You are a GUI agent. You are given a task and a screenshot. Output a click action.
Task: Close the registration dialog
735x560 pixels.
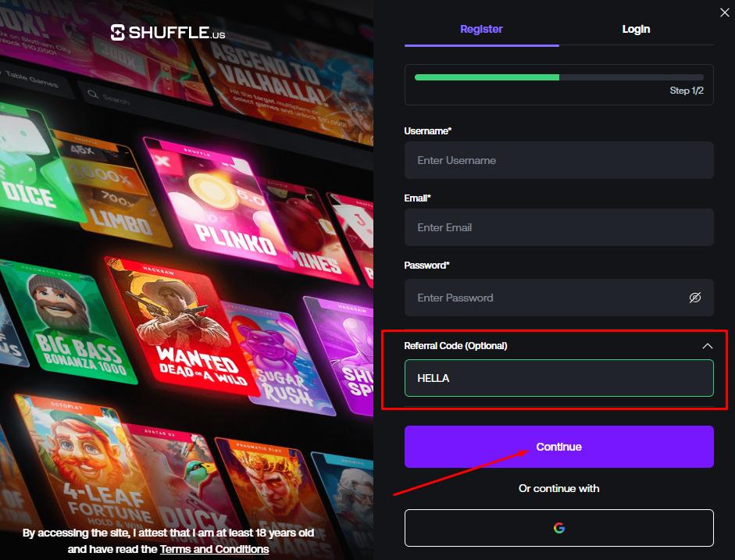(724, 11)
